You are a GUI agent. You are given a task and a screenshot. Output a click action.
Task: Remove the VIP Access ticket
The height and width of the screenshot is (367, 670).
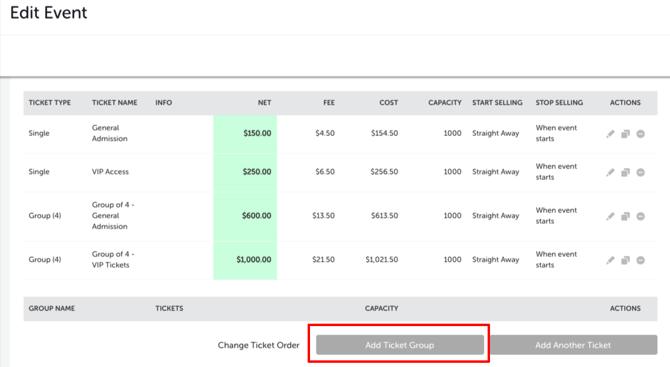pyautogui.click(x=640, y=172)
